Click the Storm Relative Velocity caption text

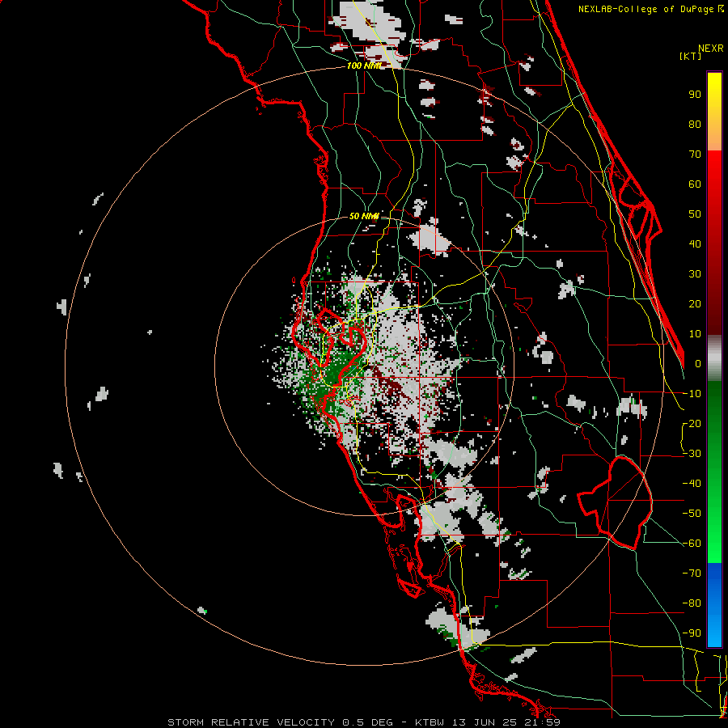364,722
